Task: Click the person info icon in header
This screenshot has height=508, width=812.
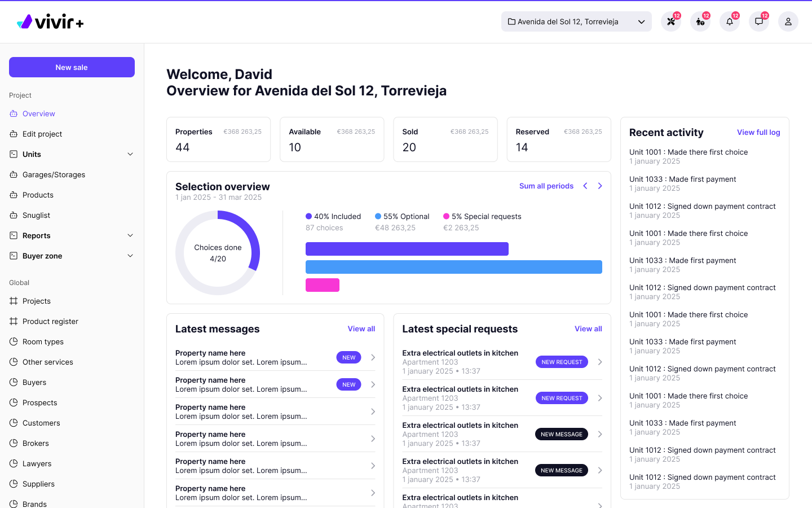Action: [x=700, y=21]
